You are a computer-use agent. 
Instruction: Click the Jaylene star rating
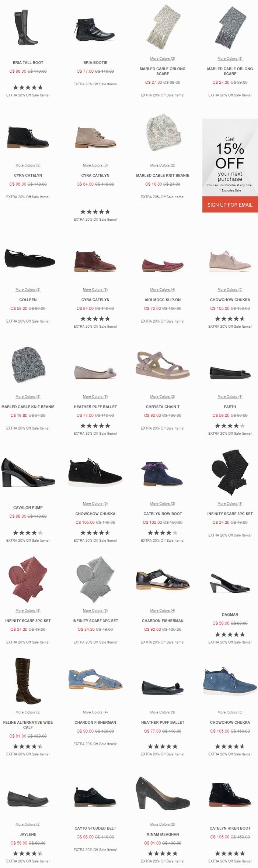pos(28,854)
